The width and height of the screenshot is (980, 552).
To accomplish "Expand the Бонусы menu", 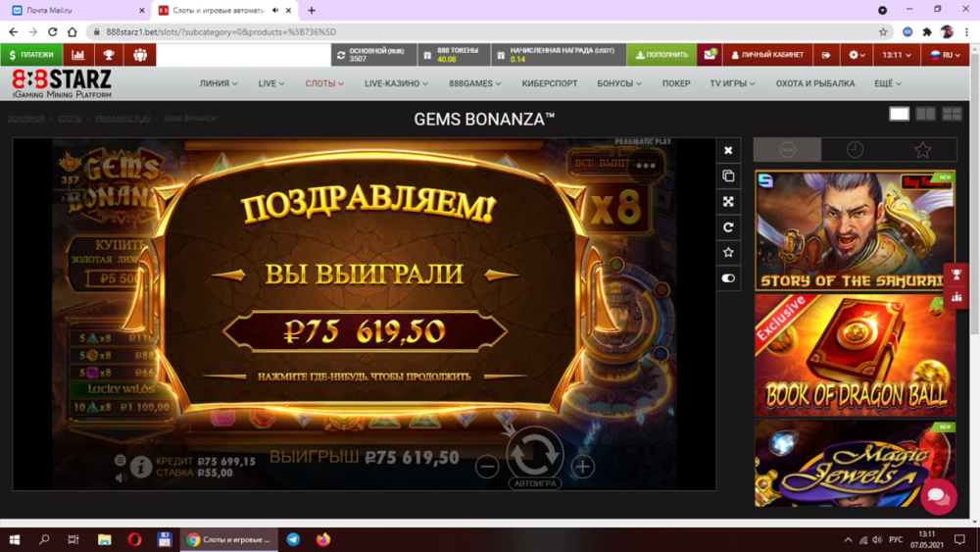I will [618, 83].
